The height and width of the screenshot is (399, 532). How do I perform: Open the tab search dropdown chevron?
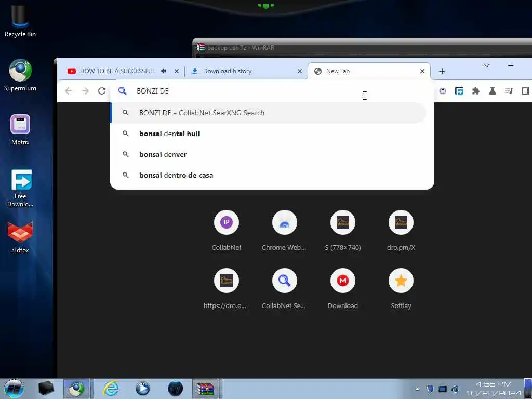(x=486, y=65)
